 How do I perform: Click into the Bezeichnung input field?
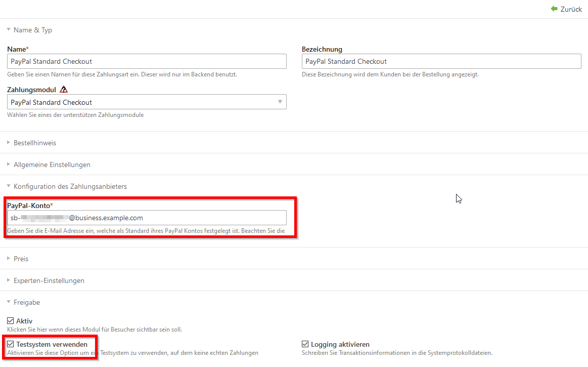441,61
